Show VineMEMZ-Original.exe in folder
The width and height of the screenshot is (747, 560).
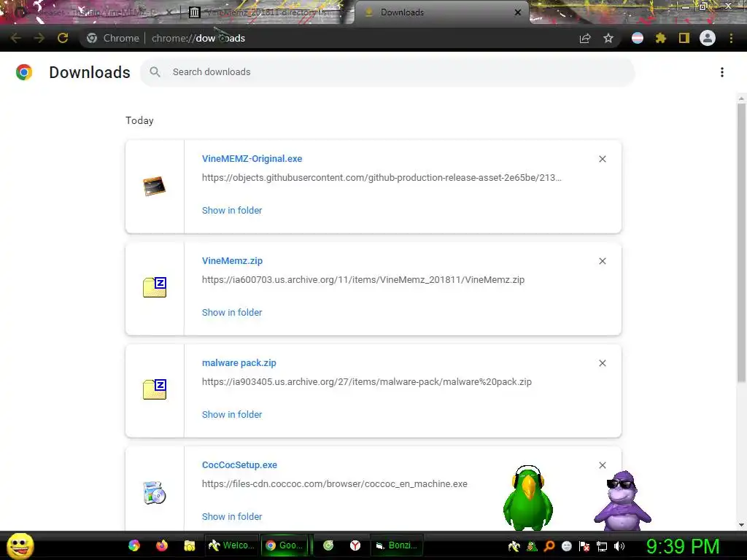pyautogui.click(x=231, y=211)
